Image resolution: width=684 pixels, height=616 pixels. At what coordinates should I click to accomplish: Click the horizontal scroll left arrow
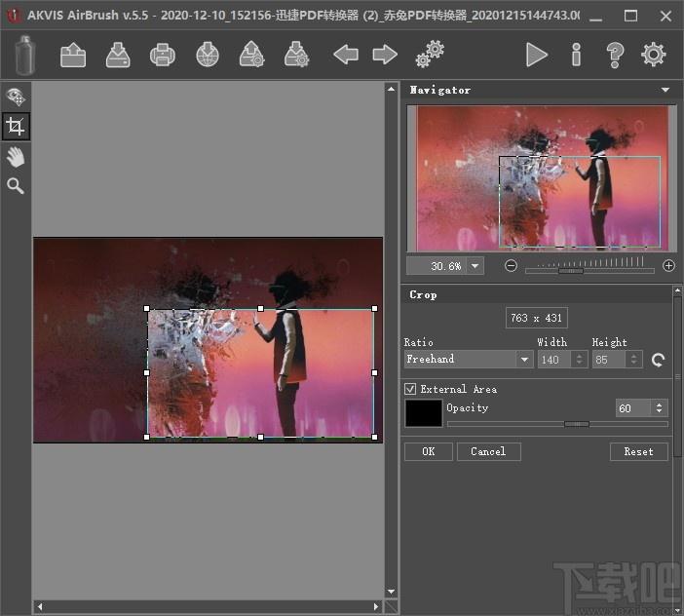pos(40,606)
